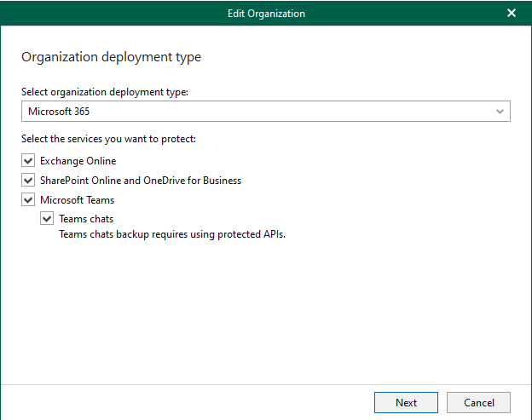This screenshot has height=420, width=532.
Task: Select the Microsoft 365 value in the dropdown field
Action: click(59, 112)
